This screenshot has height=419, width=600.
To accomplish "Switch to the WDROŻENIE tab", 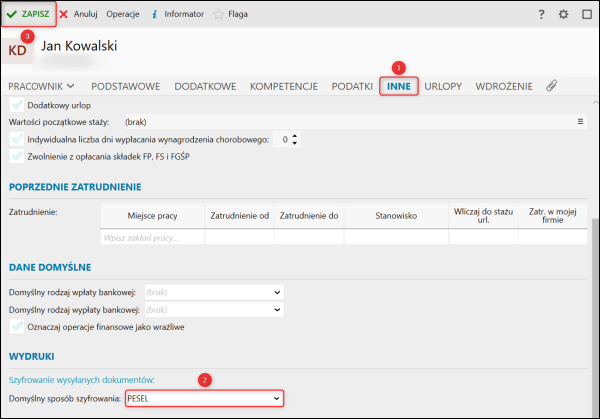I will (504, 86).
